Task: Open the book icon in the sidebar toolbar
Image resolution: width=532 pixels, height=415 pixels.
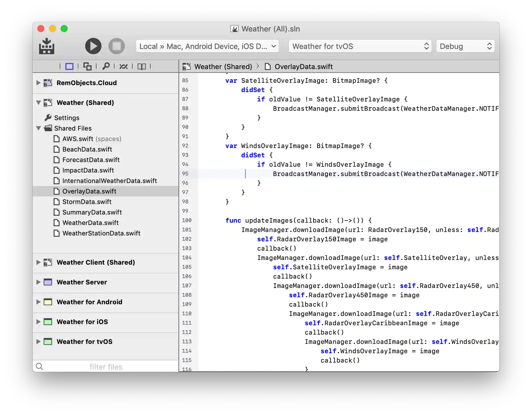Action: (x=142, y=66)
